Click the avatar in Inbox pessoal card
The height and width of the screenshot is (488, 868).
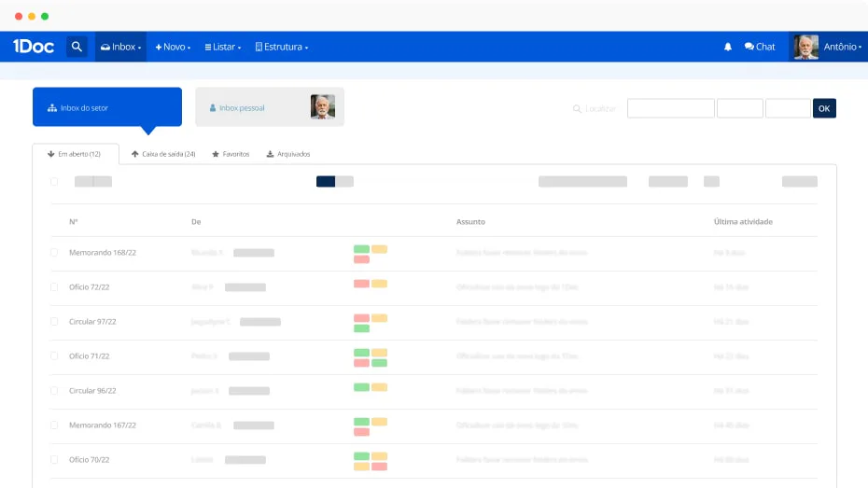tap(323, 106)
